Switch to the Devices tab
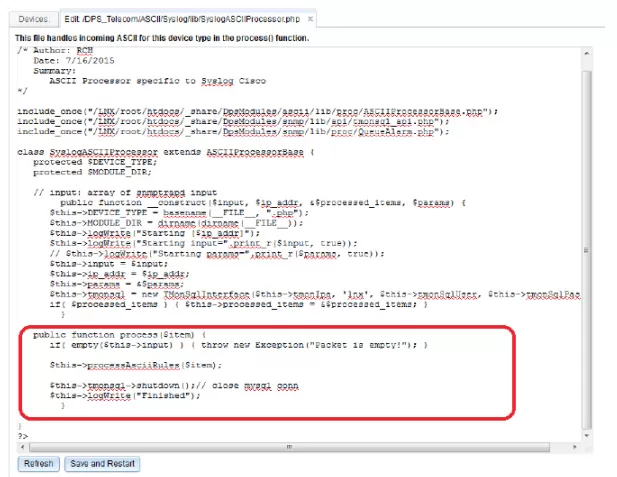 point(33,19)
